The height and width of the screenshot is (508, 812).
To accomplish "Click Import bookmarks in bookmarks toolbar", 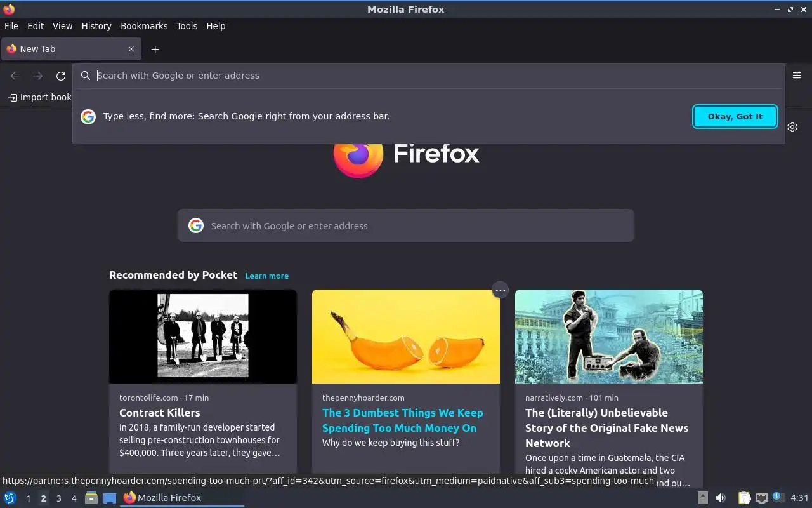I will click(39, 97).
